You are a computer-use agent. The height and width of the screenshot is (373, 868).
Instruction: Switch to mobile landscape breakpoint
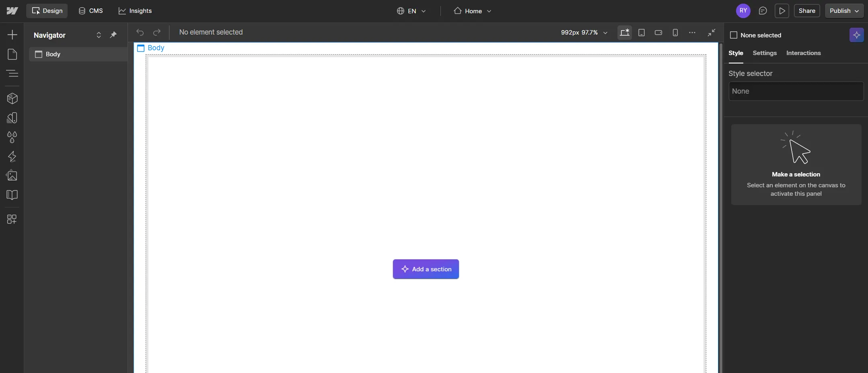click(658, 33)
